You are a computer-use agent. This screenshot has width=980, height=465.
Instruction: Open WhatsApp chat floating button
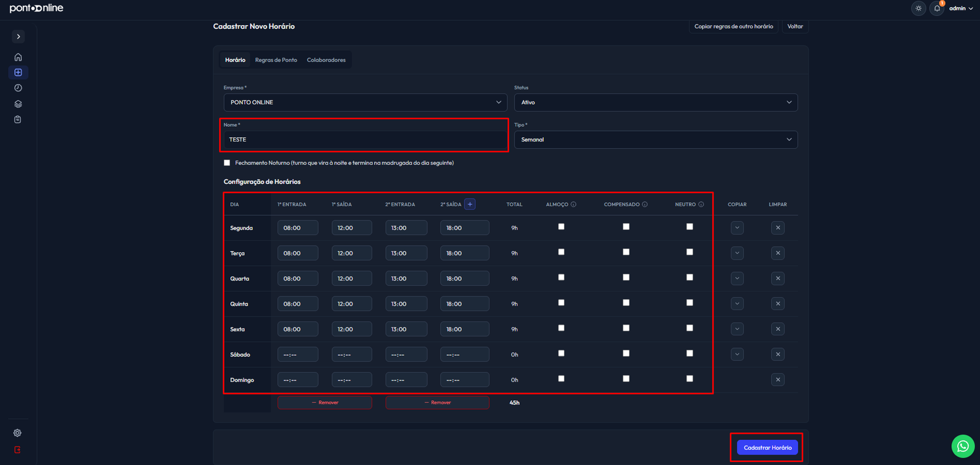(963, 446)
